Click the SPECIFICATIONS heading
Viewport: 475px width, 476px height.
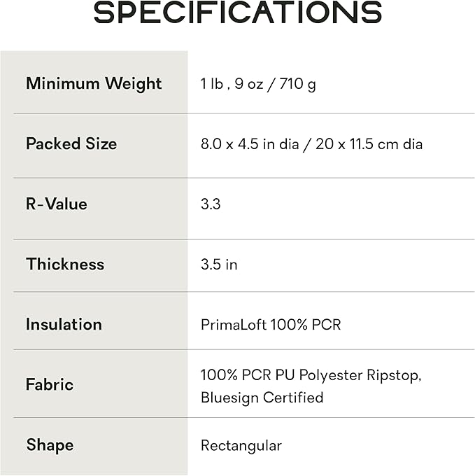click(x=238, y=13)
